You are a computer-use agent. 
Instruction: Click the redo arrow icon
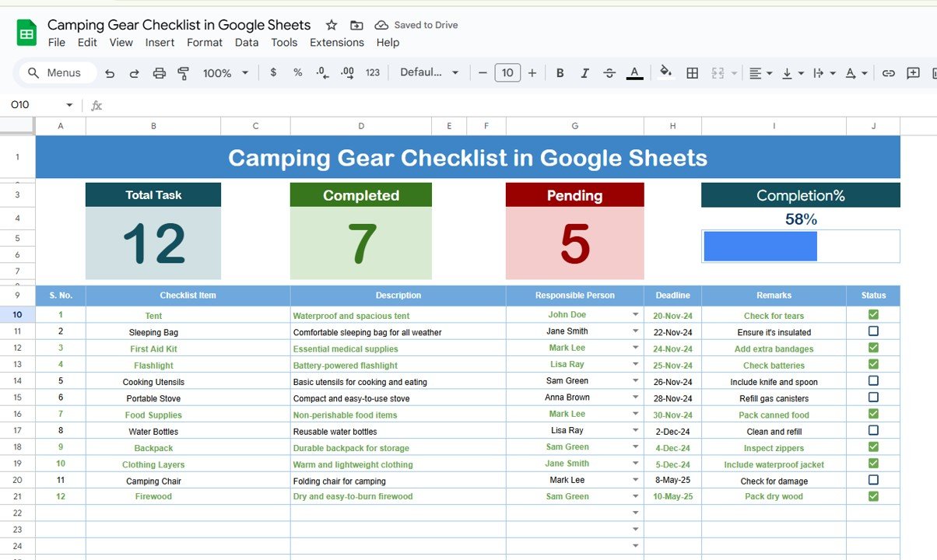coord(134,73)
